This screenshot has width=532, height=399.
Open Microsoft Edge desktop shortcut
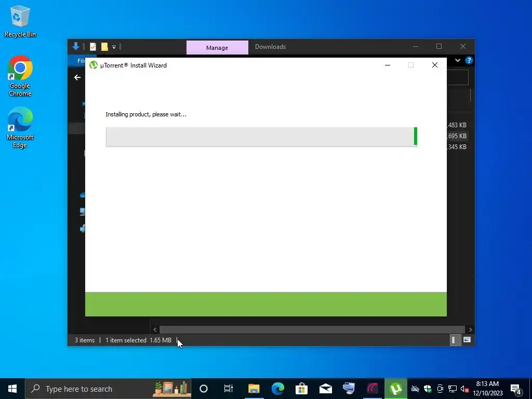click(20, 128)
